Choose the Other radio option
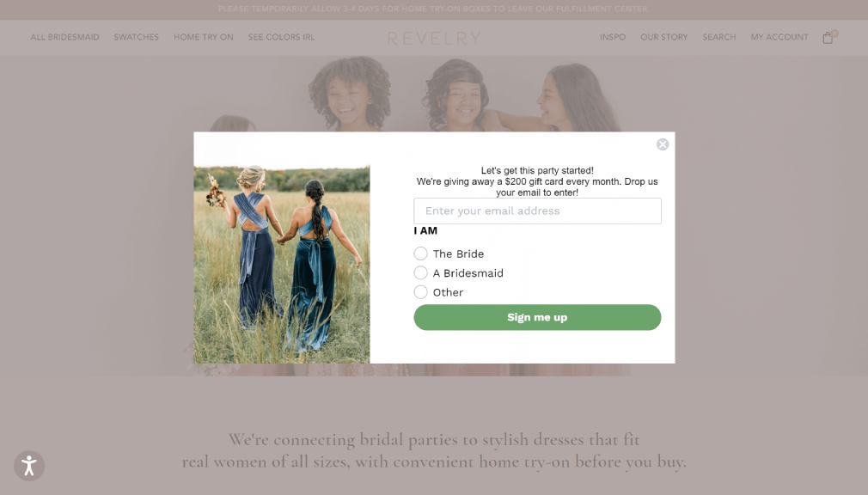 pyautogui.click(x=421, y=292)
